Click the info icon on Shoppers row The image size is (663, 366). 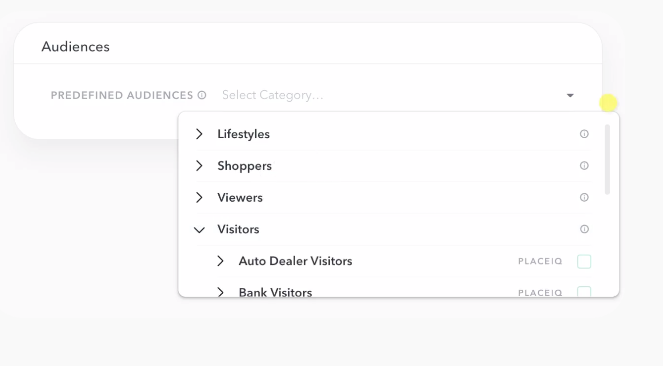(x=584, y=166)
